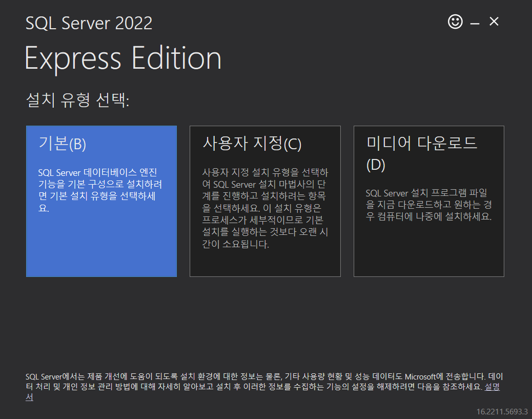
Task: Minimize the SQL Server installer window
Action: [475, 23]
